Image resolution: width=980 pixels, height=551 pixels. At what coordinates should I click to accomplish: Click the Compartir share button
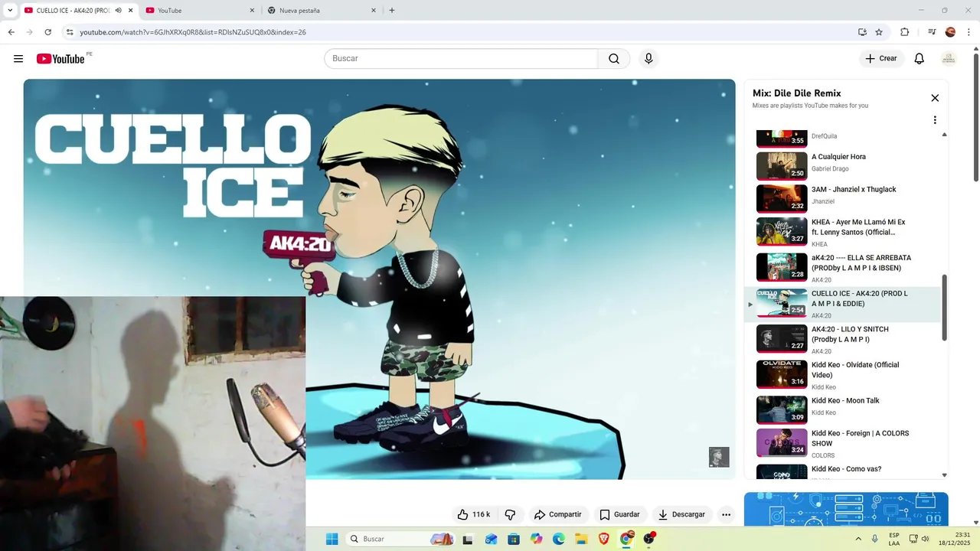click(557, 514)
